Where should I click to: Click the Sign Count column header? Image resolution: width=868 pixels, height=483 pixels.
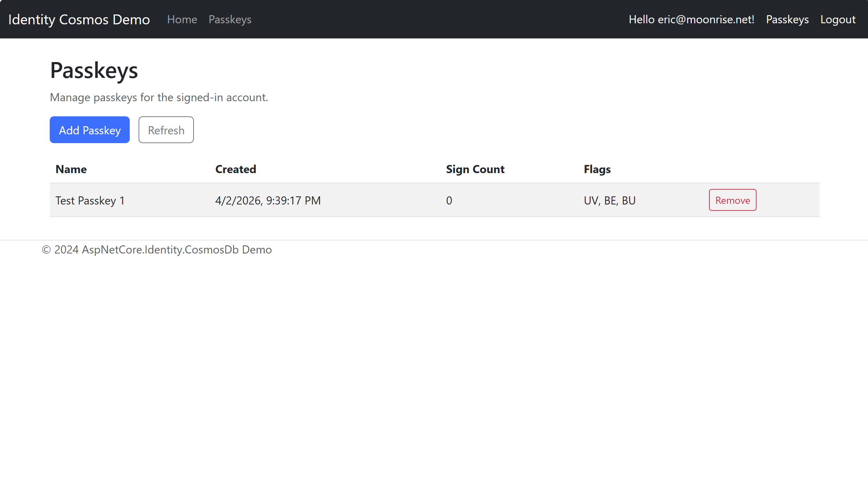click(x=475, y=169)
